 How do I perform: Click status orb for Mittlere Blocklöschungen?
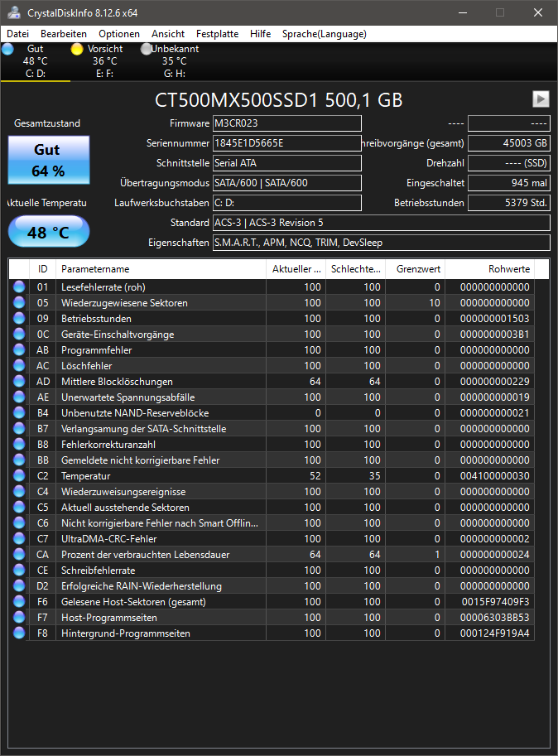pos(19,382)
